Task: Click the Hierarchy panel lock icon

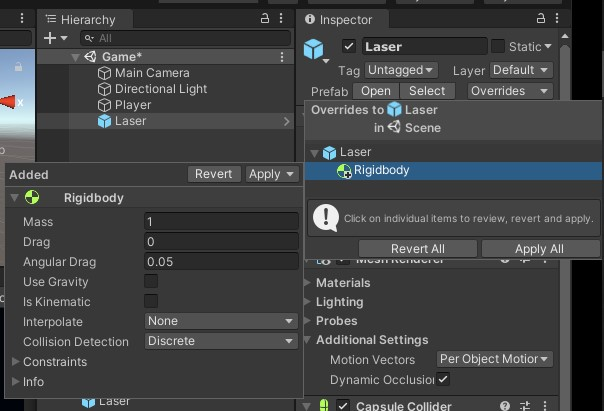Action: (265, 18)
